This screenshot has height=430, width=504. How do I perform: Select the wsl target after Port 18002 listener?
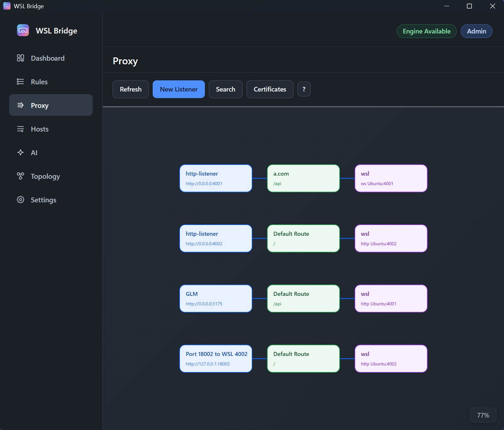[x=391, y=358]
